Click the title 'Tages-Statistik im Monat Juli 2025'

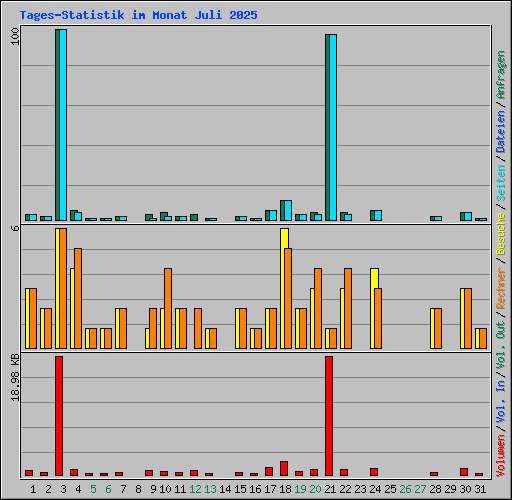click(x=138, y=15)
